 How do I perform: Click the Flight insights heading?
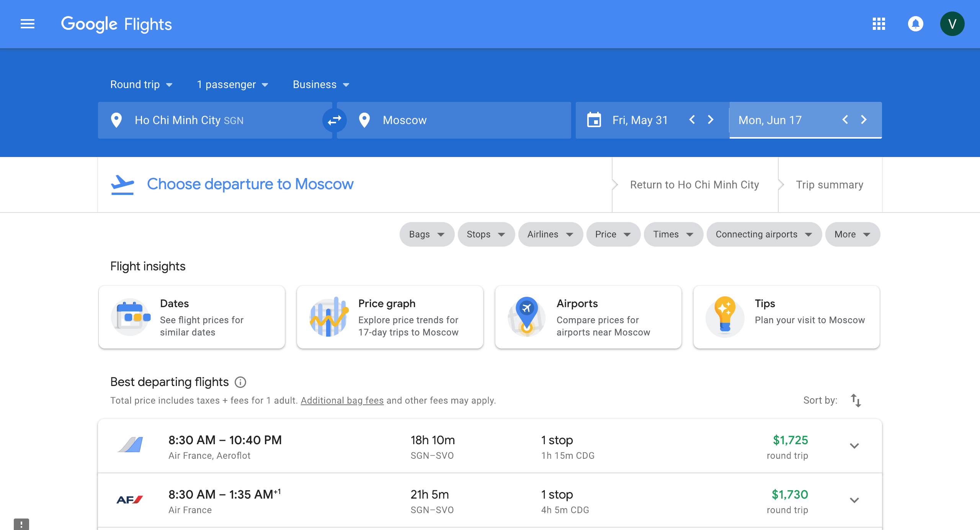click(148, 267)
